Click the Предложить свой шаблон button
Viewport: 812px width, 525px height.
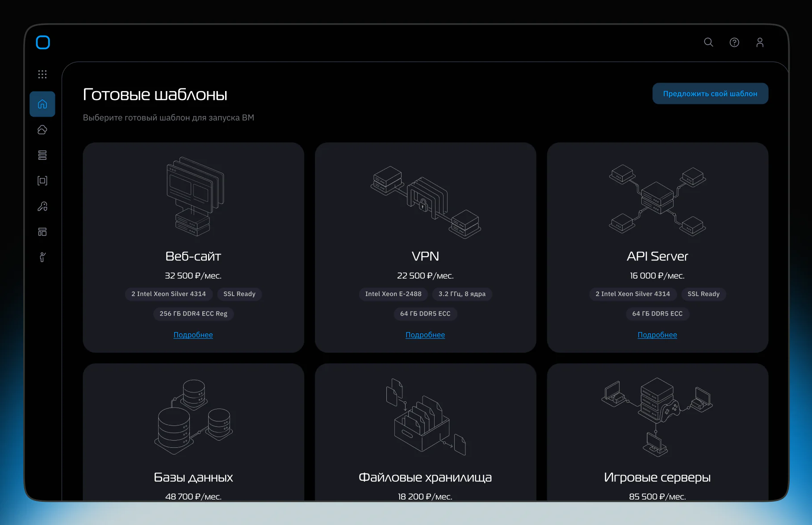[710, 94]
